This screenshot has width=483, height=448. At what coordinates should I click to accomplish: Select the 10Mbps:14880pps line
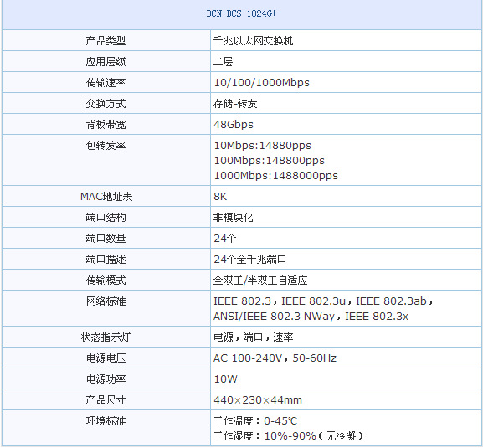pos(263,146)
